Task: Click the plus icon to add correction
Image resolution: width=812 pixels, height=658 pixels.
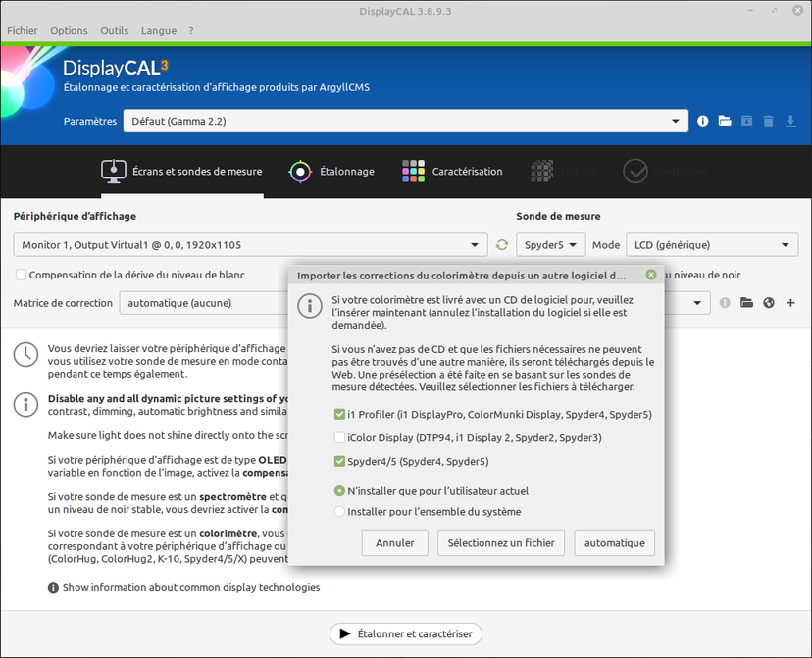Action: point(790,303)
